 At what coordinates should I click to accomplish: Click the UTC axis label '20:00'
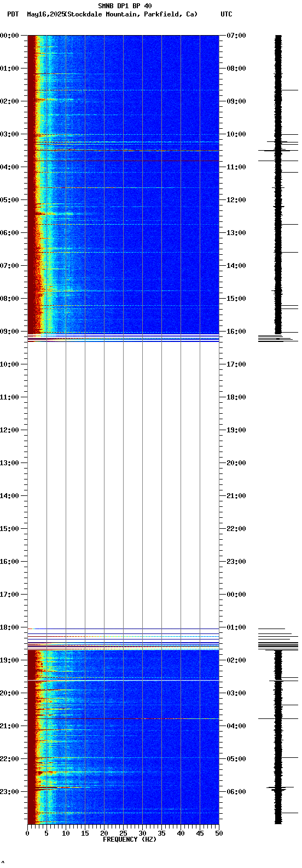click(236, 463)
